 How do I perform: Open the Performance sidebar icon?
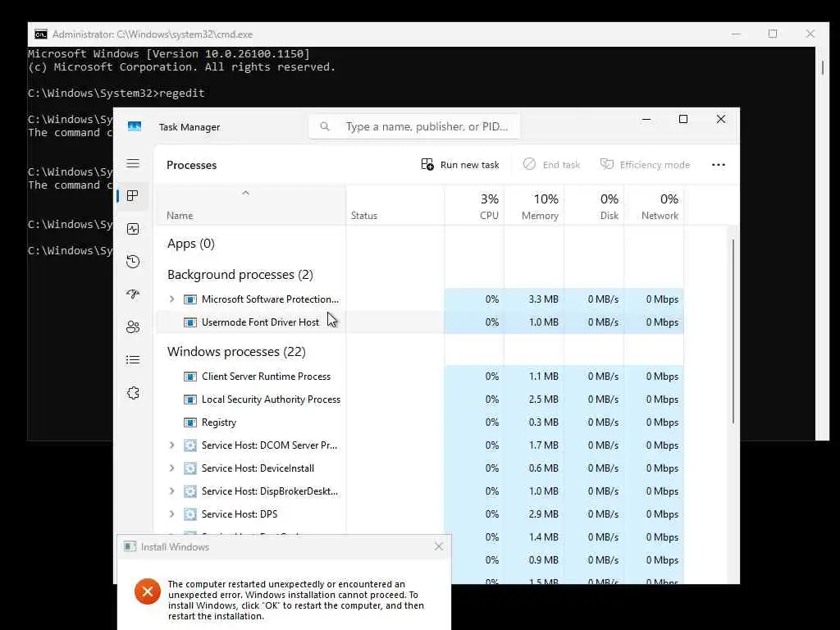133,230
